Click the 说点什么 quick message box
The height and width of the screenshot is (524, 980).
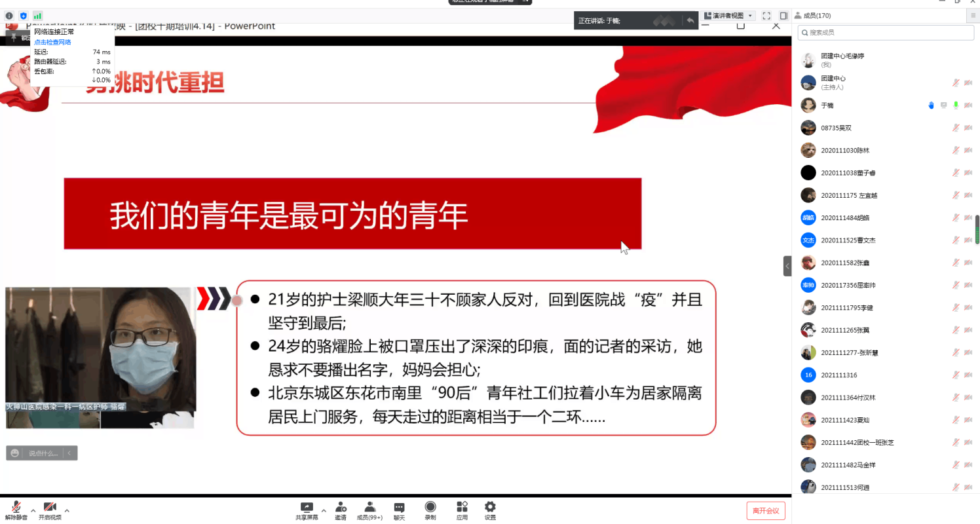(x=43, y=453)
